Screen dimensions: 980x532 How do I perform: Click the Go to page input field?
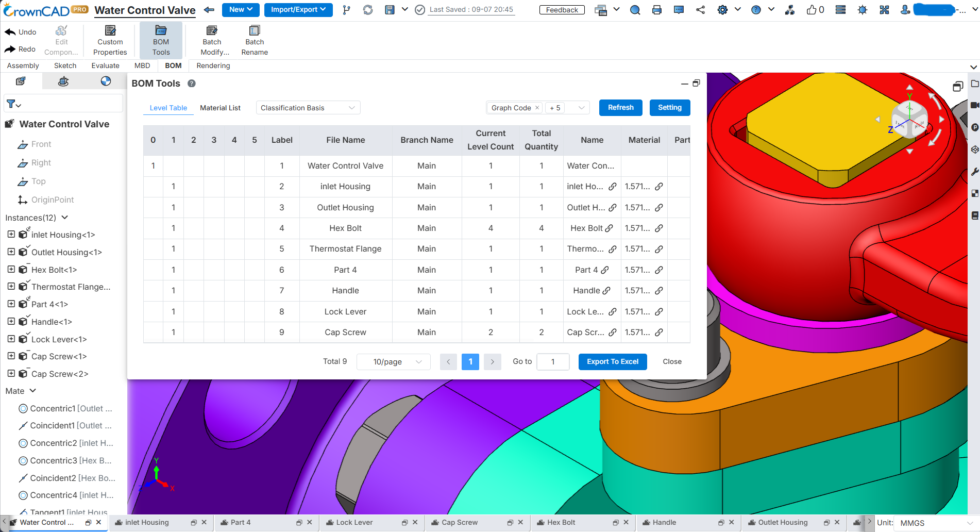tap(553, 362)
